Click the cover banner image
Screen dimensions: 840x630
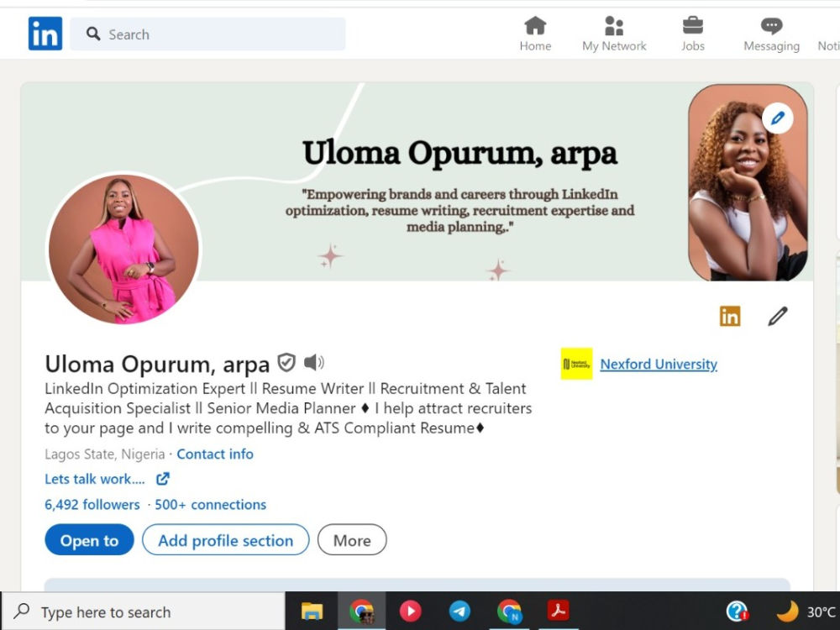tap(417, 181)
